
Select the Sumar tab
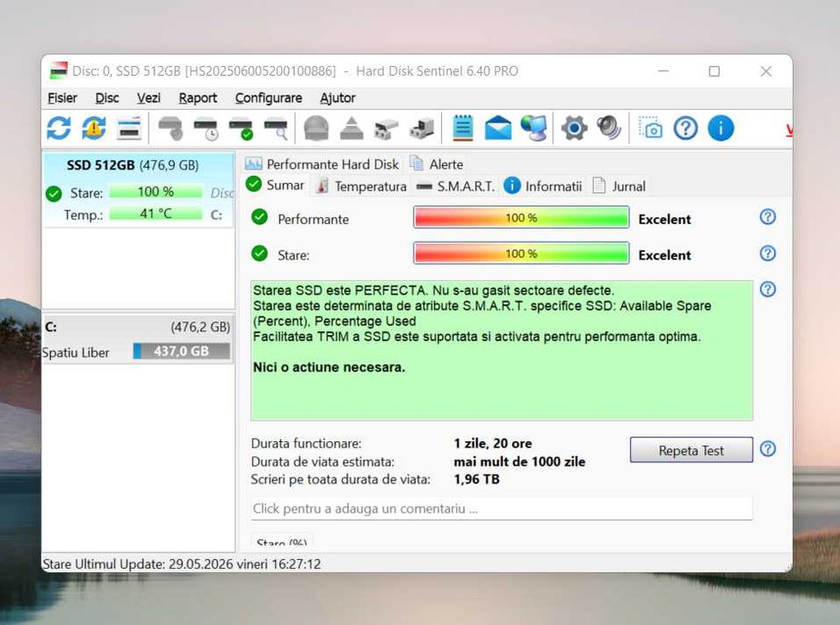(275, 186)
